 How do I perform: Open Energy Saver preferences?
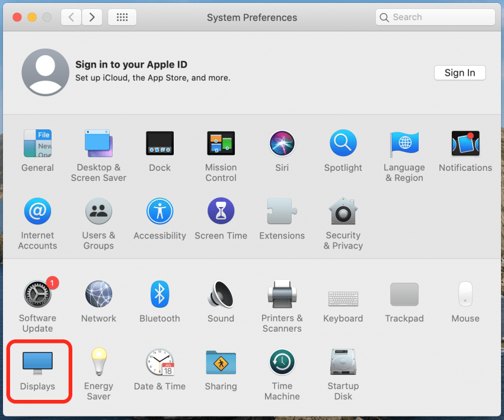click(98, 362)
